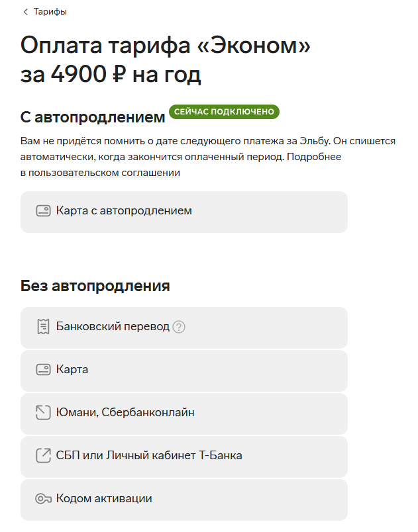Image resolution: width=418 pixels, height=532 pixels.
Task: Click the «Без автопродления» section heading
Action: coord(94,285)
